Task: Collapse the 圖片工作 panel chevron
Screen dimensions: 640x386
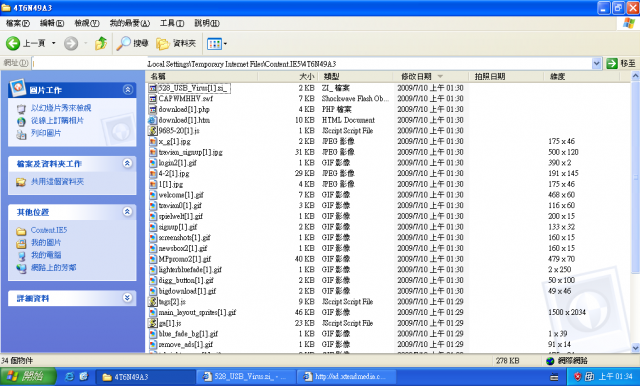Action: 128,90
